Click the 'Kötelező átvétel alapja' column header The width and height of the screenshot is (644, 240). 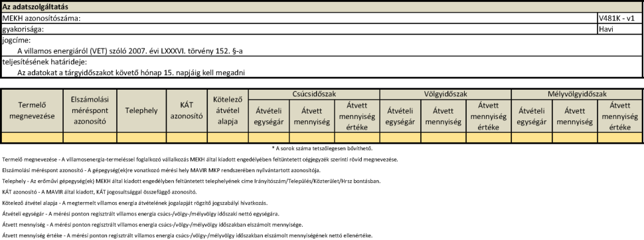point(228,110)
